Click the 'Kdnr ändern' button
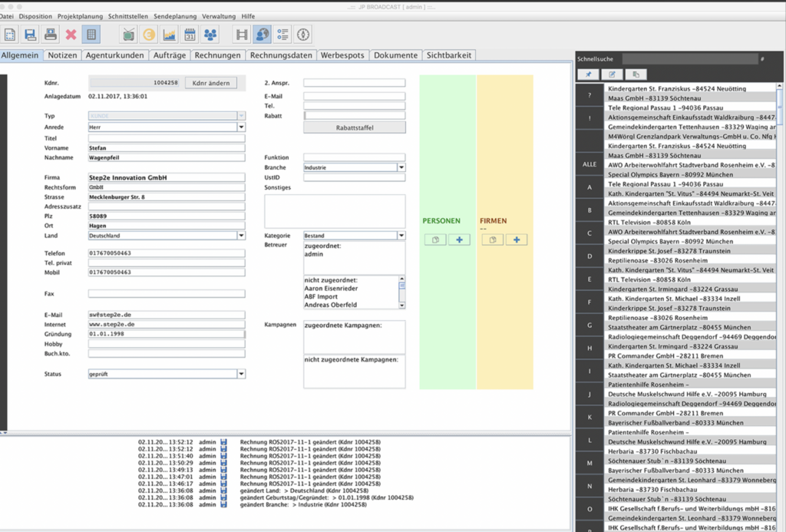 click(210, 83)
